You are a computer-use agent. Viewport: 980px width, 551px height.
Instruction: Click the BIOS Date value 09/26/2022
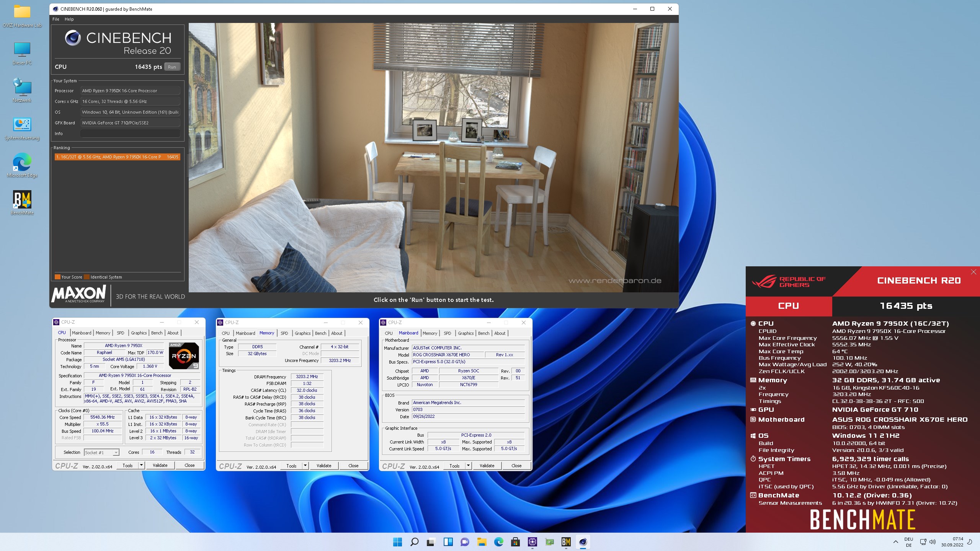468,417
